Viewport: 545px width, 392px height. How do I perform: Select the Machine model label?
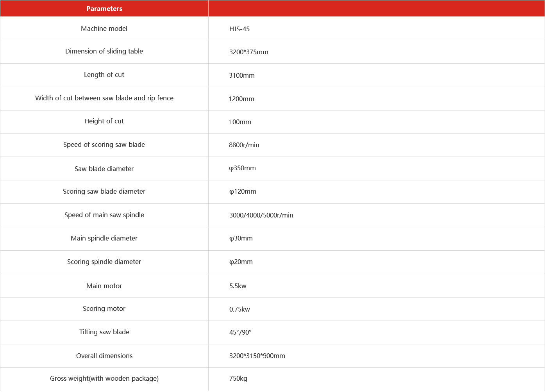click(x=104, y=29)
